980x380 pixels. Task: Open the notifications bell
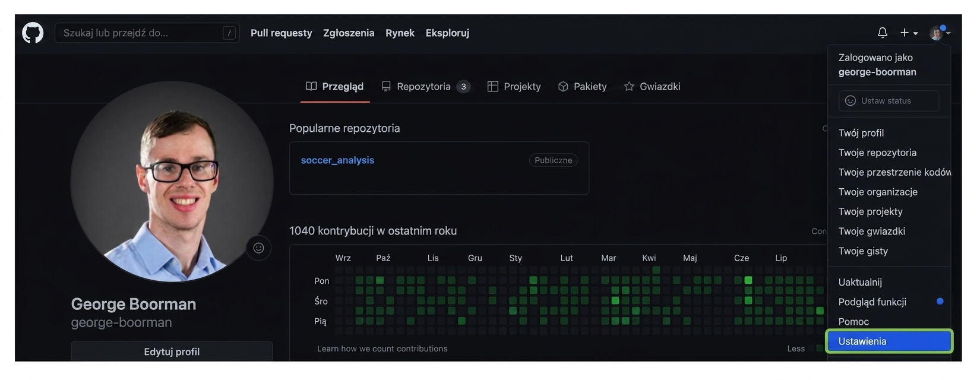coord(883,33)
